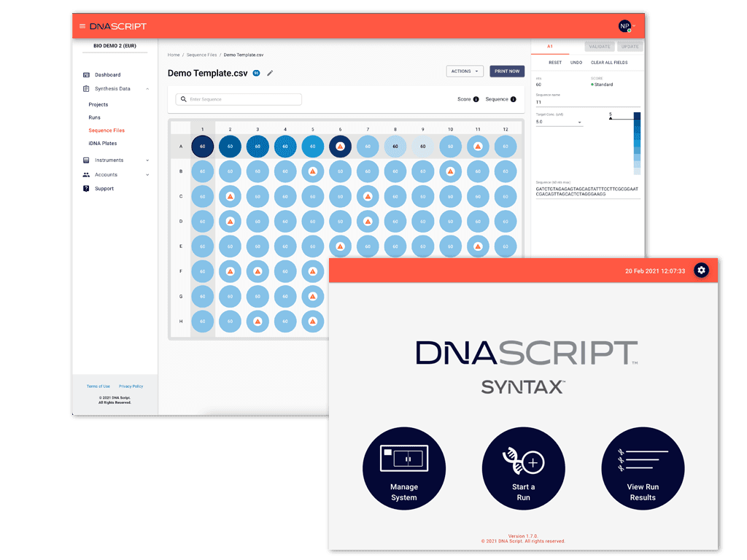The width and height of the screenshot is (747, 560).
Task: Open the Target Conc. dropdown
Action: coord(559,122)
